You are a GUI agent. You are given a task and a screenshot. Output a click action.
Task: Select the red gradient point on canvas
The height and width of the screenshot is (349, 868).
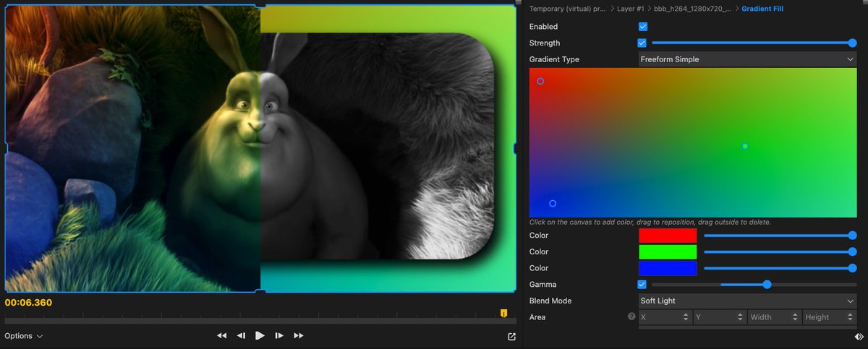click(x=540, y=82)
